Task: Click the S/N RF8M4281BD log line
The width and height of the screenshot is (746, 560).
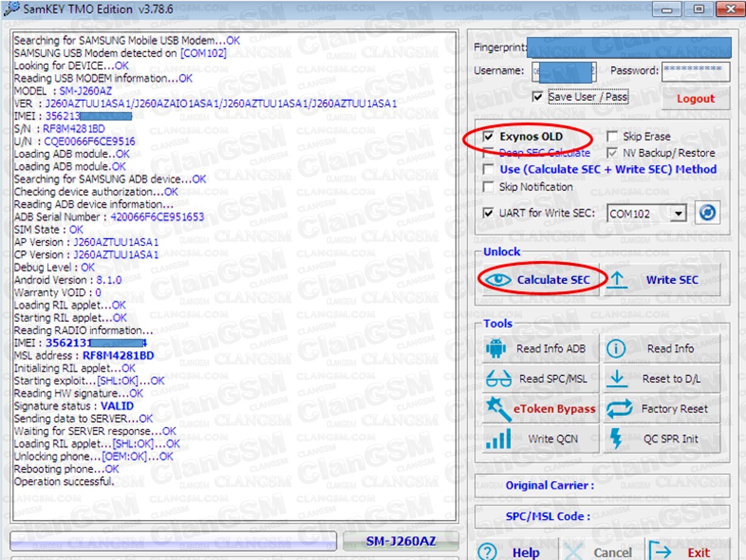Action: tap(59, 129)
